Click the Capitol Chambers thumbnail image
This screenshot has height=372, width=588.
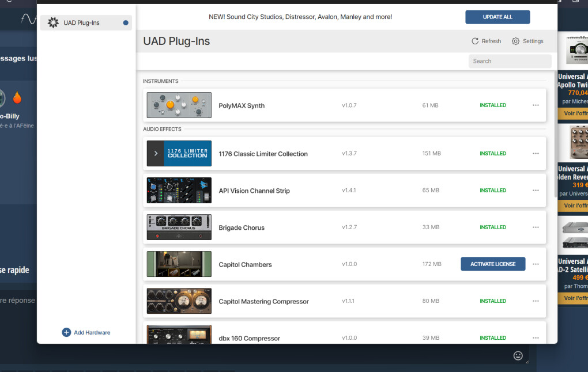click(x=179, y=264)
